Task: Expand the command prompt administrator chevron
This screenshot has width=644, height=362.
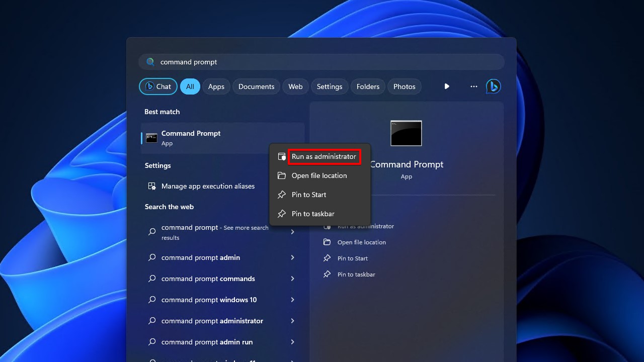Action: tap(292, 321)
